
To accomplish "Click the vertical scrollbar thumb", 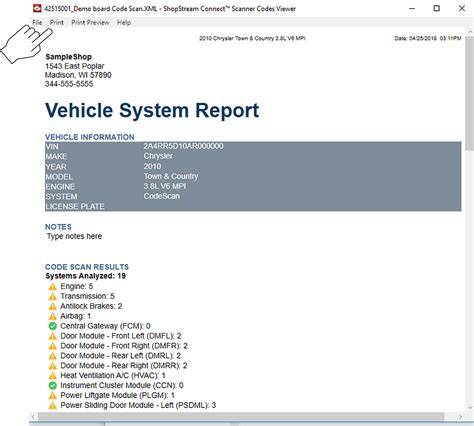I will (x=470, y=93).
